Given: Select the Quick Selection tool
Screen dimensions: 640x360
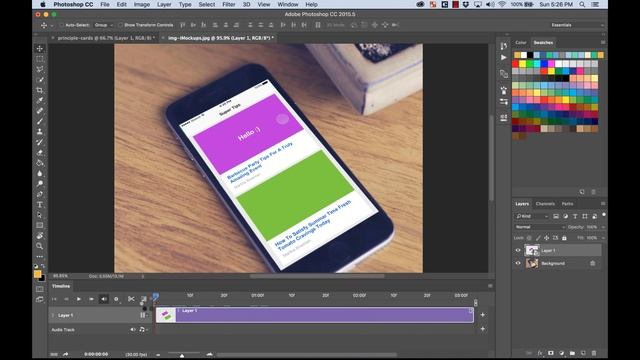Looking at the screenshot, I should [x=40, y=80].
